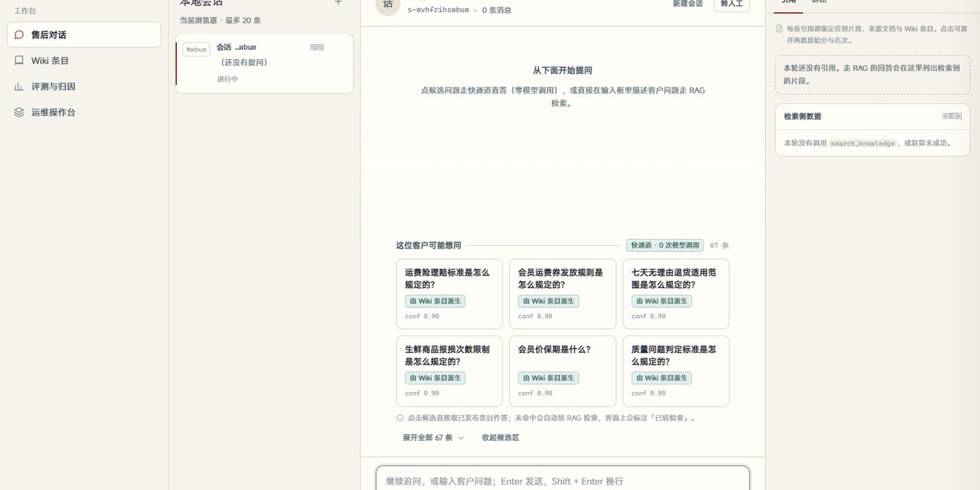Collapse candidates with 收起候选区
This screenshot has width=980, height=490.
click(x=501, y=438)
